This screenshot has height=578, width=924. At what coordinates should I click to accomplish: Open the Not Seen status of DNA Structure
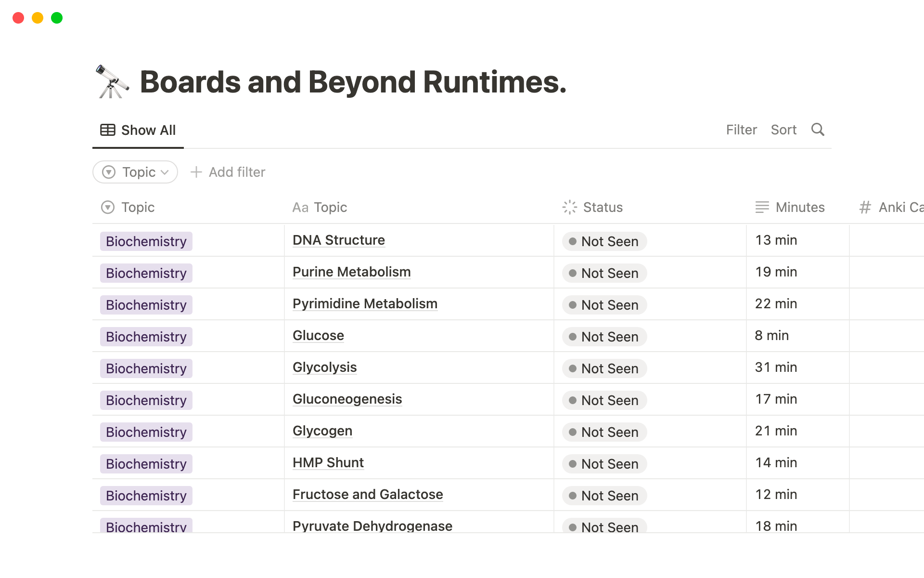coord(604,241)
